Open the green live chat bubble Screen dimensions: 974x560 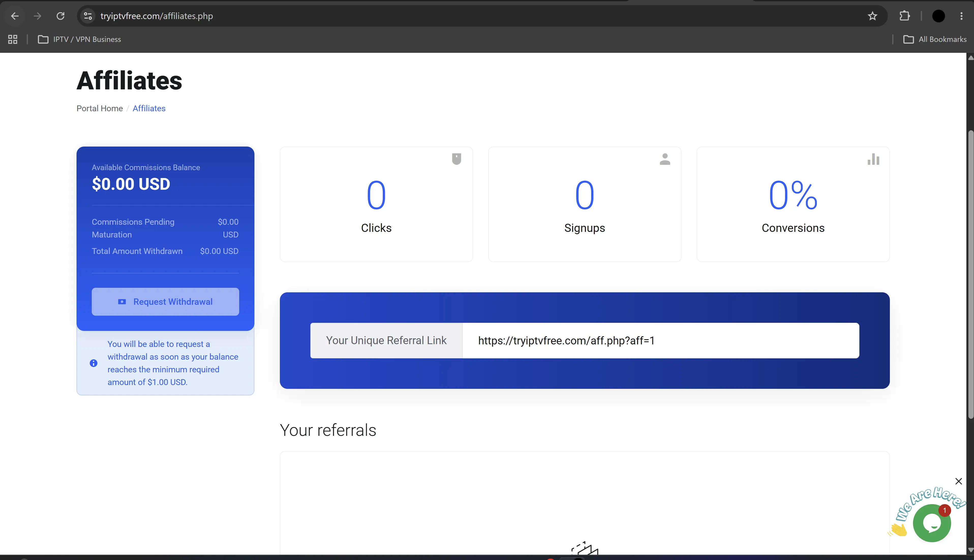click(x=932, y=523)
